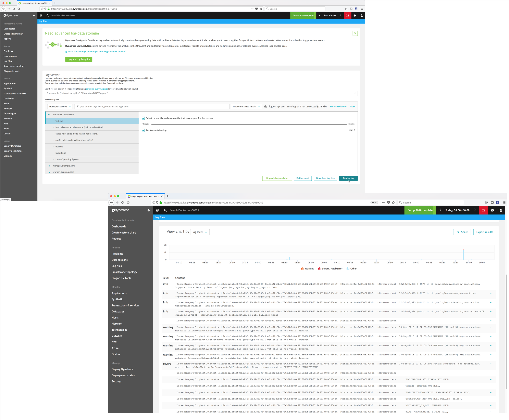Bookmark page star in top browser window

coord(261,9)
